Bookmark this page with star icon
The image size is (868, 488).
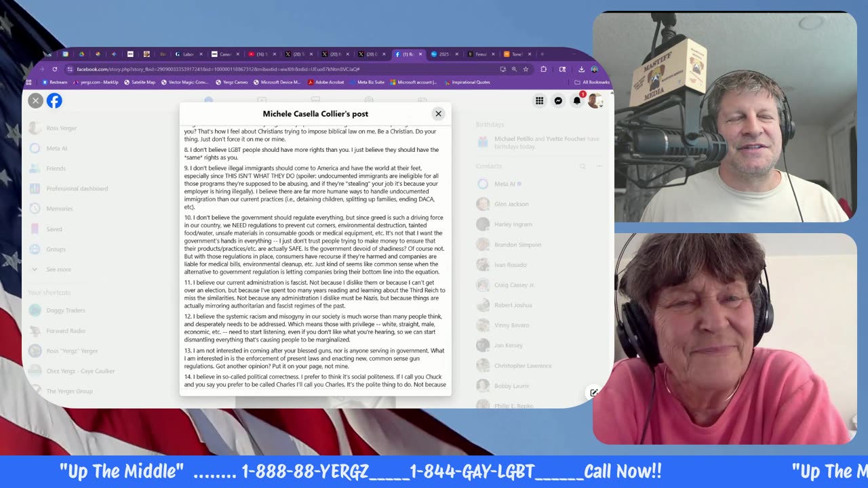[x=526, y=69]
